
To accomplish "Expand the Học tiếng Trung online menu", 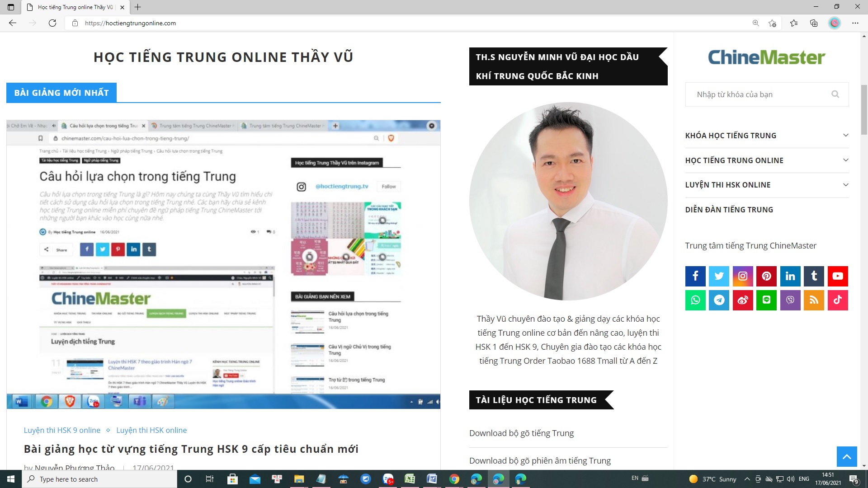I will click(x=845, y=160).
